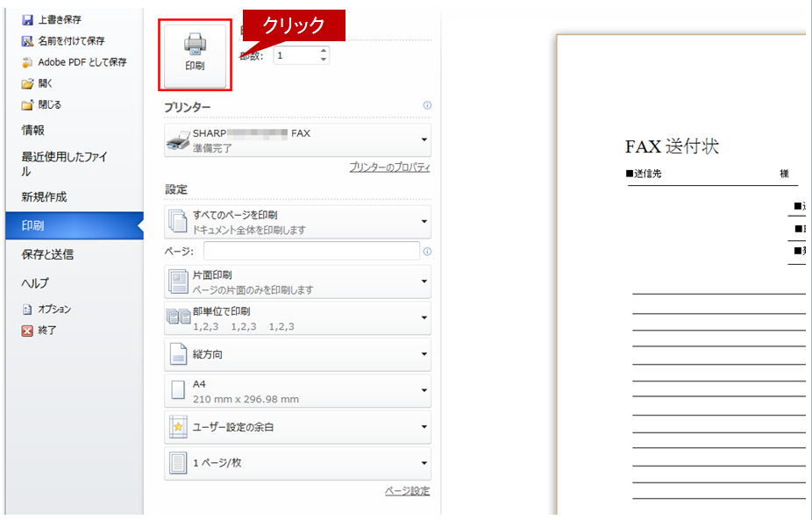Click the A4 paper size icon
Image resolution: width=812 pixels, height=520 pixels.
(x=178, y=390)
